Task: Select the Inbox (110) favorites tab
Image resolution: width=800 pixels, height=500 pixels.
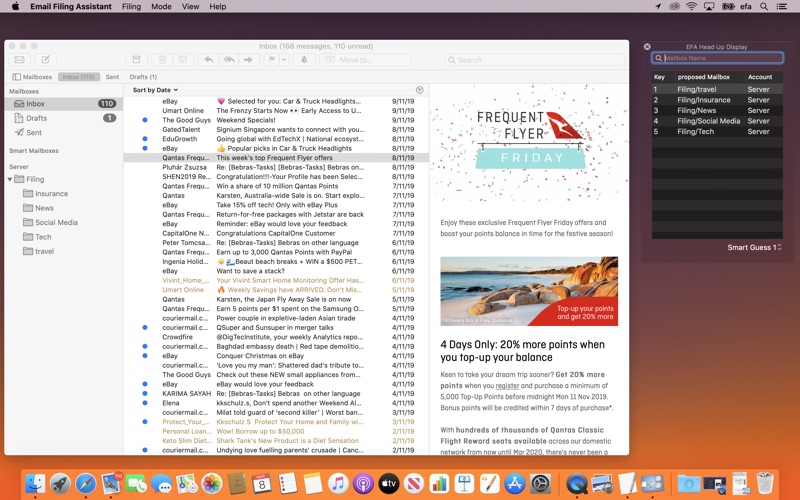Action: tap(79, 77)
